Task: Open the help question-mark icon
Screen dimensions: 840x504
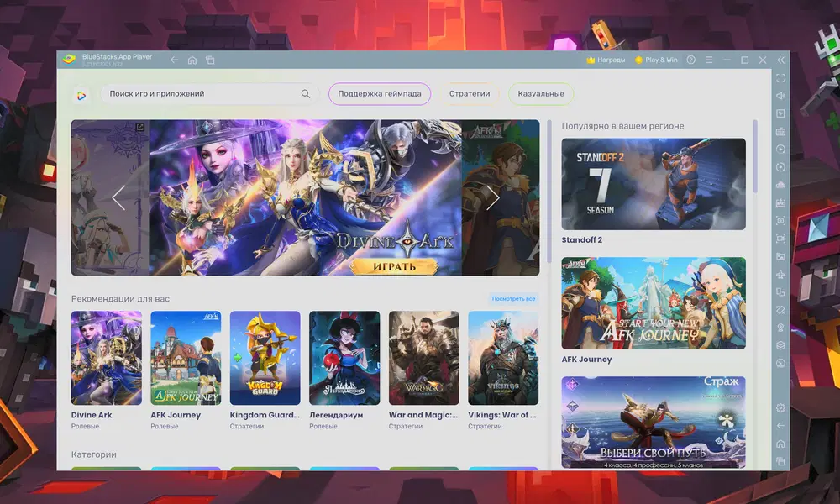Action: (x=691, y=60)
